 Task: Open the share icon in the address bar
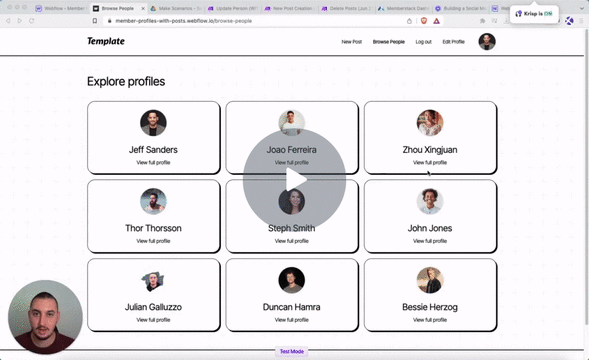[x=409, y=21]
